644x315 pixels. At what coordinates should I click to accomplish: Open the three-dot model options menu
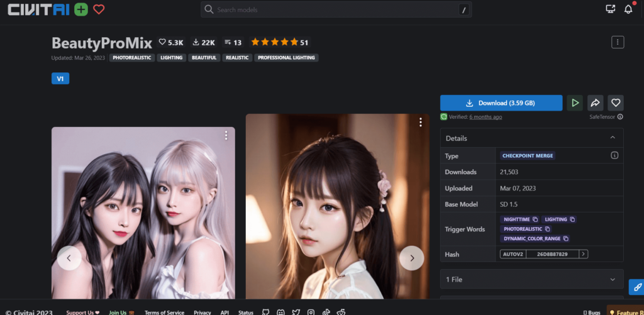[x=617, y=42]
